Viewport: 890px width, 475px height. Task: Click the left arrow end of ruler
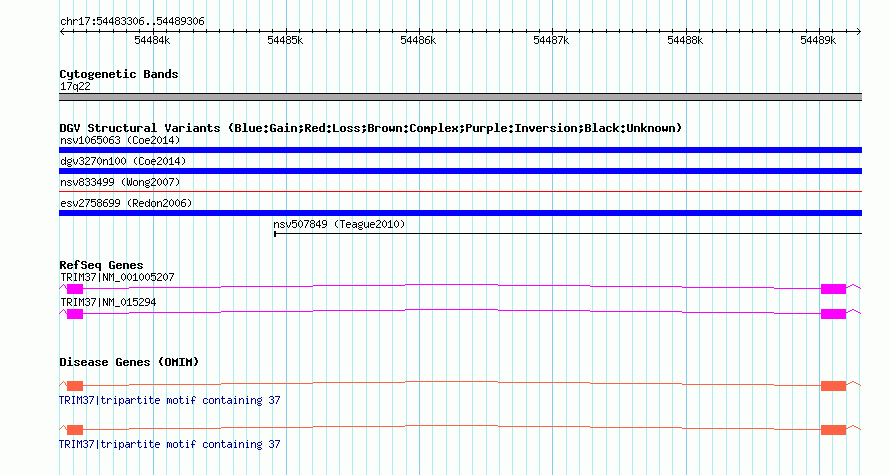(x=62, y=31)
